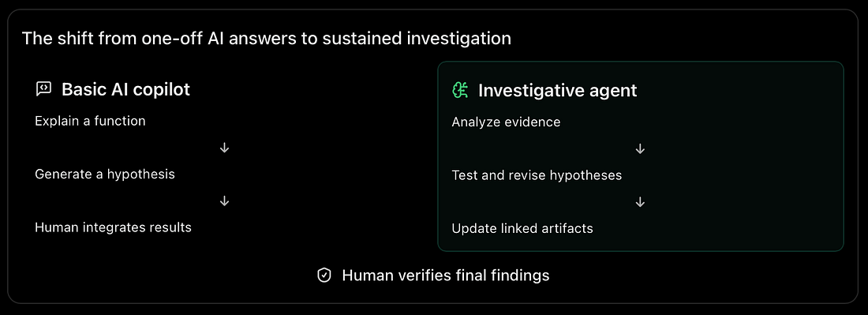Click the Explain a function step

pyautogui.click(x=90, y=121)
